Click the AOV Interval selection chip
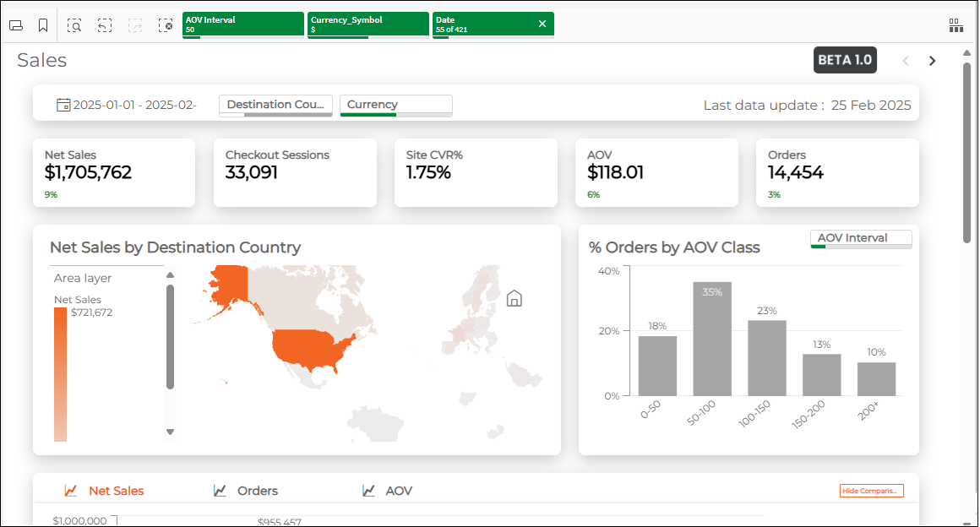Viewport: 980px width, 527px height. pos(242,24)
